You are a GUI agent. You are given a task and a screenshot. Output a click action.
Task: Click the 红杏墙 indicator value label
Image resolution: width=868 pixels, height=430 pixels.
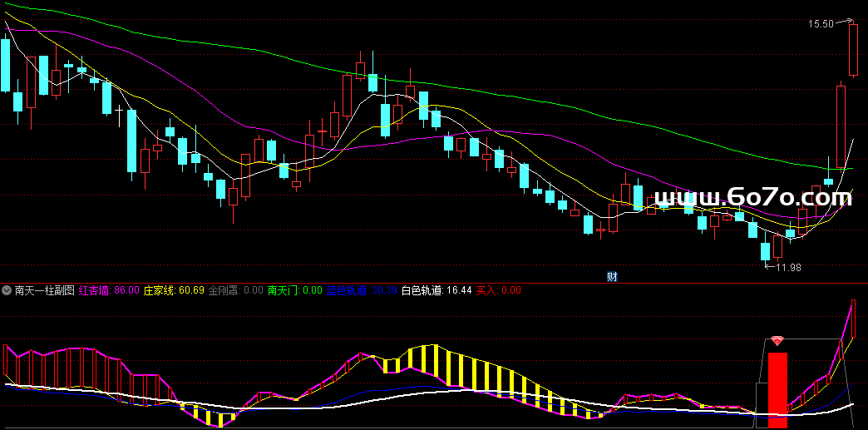coord(109,290)
